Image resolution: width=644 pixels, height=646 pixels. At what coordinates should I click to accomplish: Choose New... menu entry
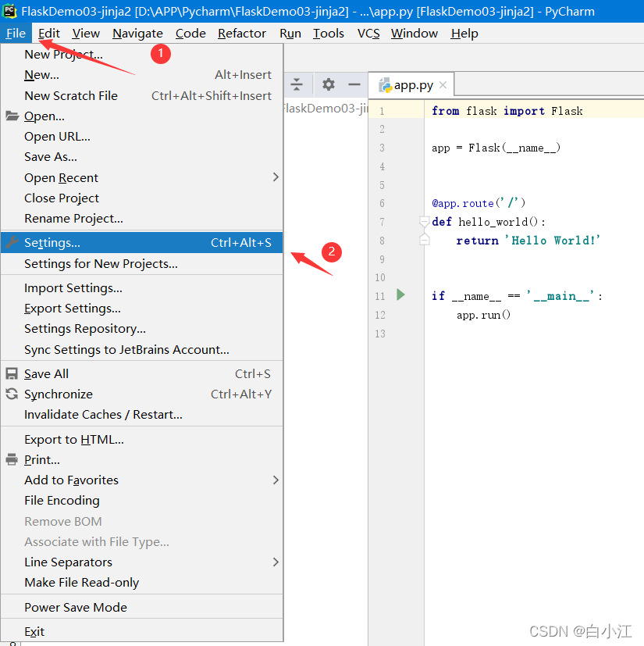coord(141,74)
